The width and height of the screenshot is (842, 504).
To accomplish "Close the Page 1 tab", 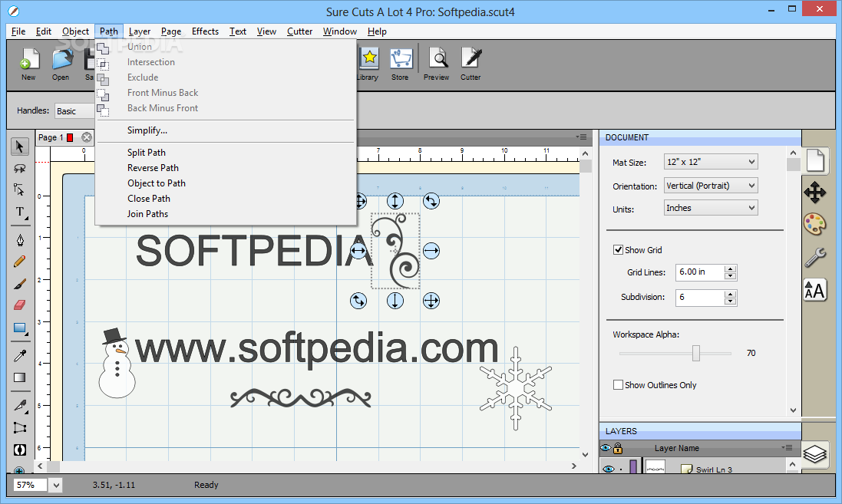I will [87, 137].
